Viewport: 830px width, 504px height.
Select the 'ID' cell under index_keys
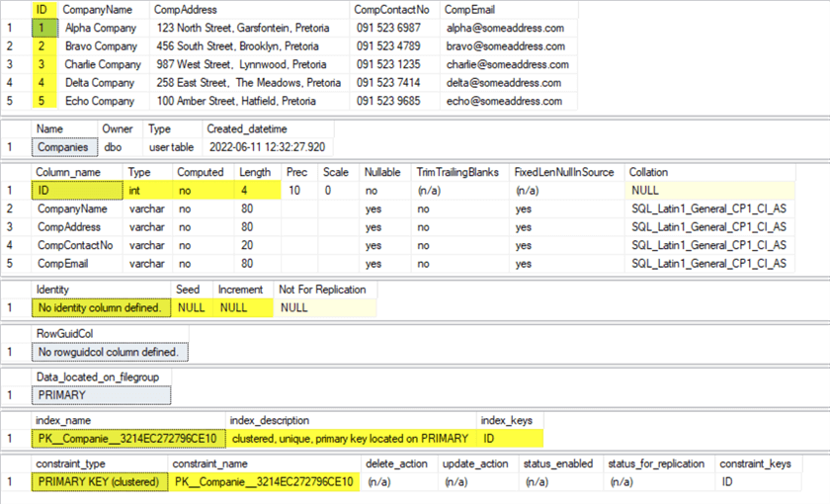[x=510, y=439]
